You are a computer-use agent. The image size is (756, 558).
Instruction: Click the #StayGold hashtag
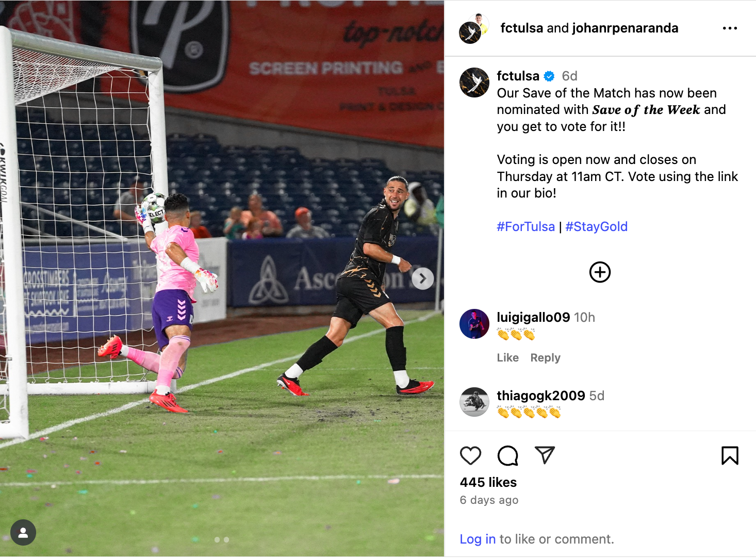click(596, 227)
